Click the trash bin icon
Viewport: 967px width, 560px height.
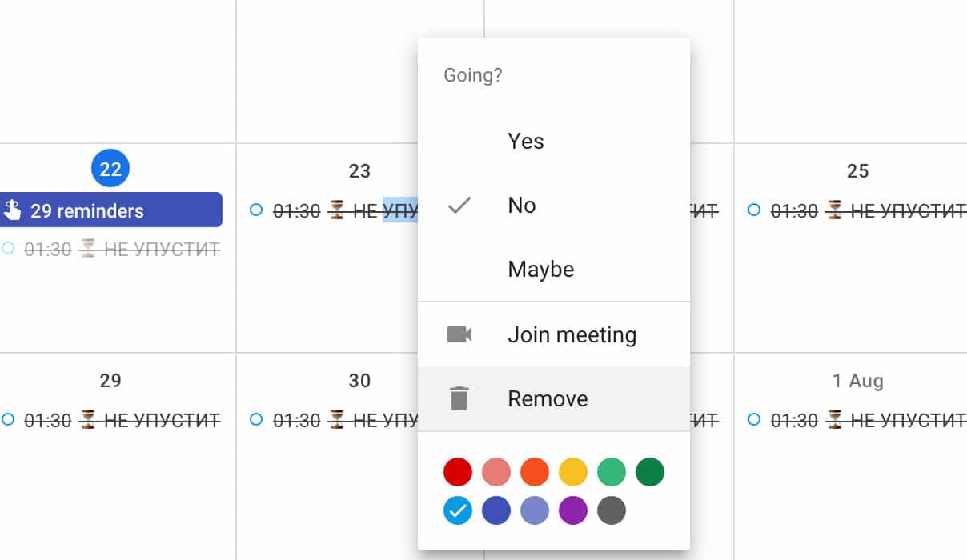(x=459, y=398)
